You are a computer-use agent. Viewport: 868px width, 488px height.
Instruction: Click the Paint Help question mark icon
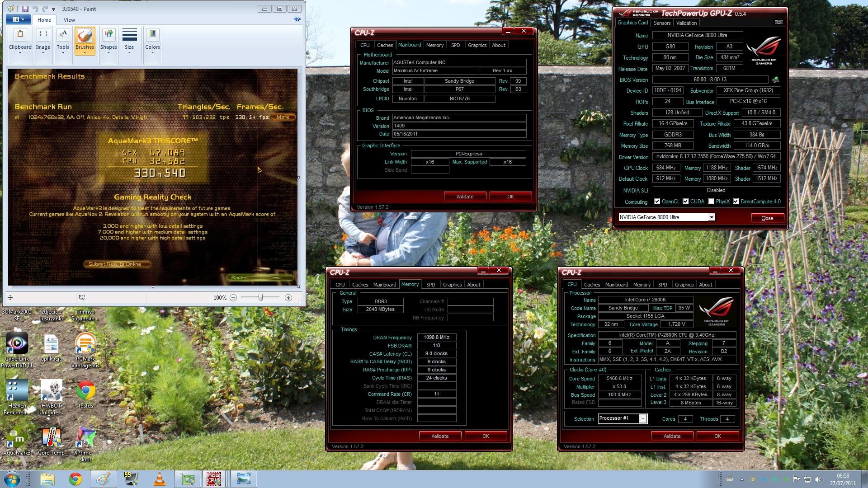point(297,19)
